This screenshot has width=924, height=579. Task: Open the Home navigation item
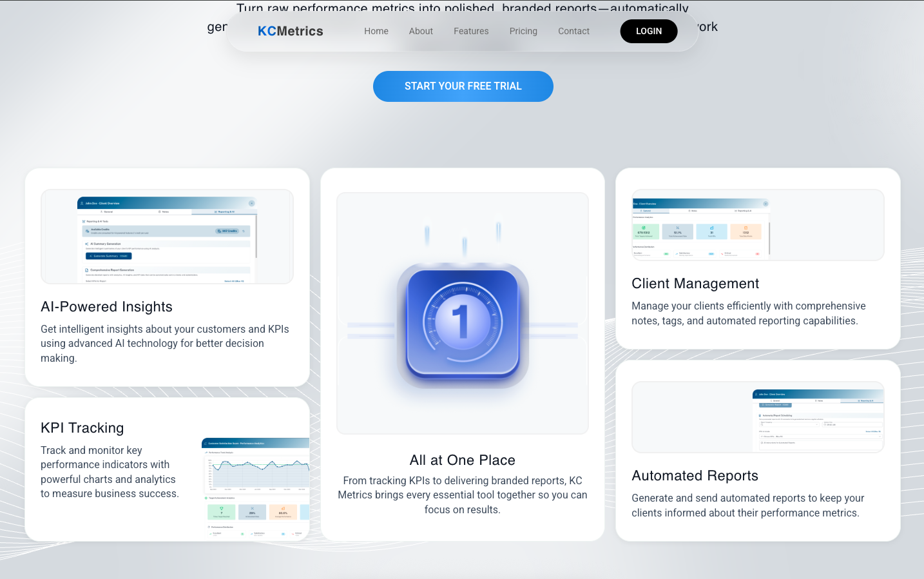(x=376, y=31)
